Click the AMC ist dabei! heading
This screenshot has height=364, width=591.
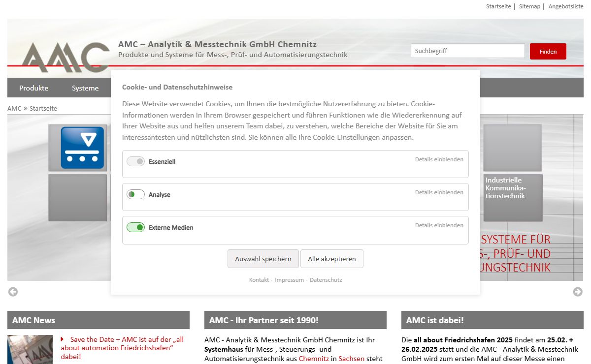(x=435, y=320)
